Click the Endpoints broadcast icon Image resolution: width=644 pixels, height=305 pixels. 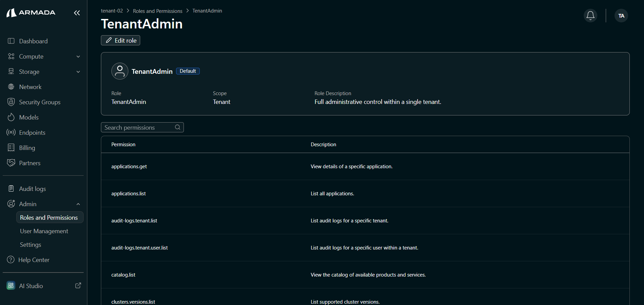click(x=11, y=132)
